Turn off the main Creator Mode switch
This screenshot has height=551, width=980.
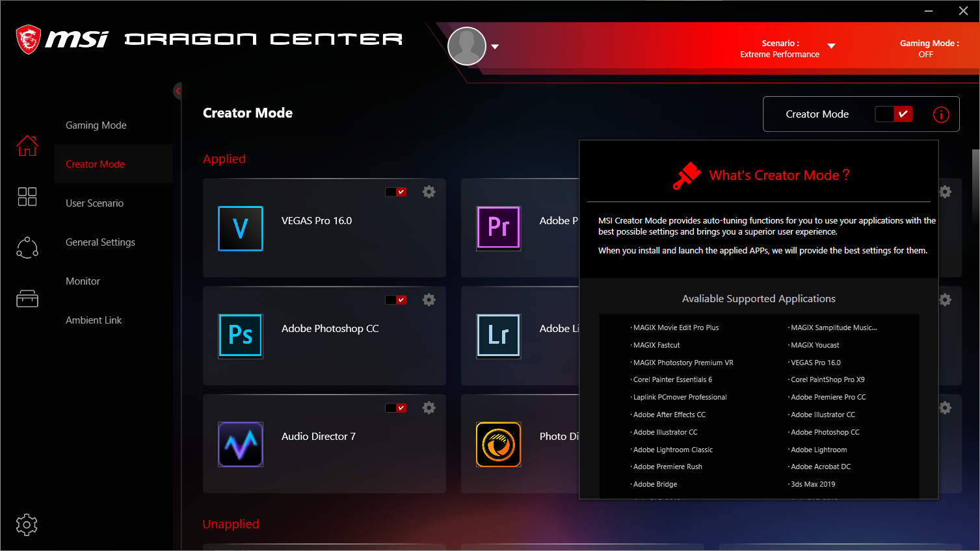(x=894, y=114)
